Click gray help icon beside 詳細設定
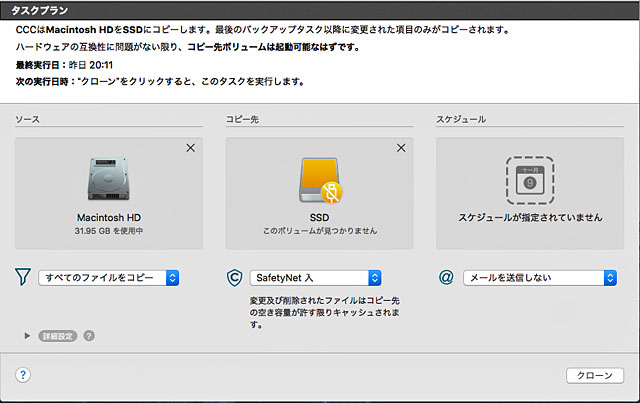This screenshot has width=640, height=403. tap(89, 336)
